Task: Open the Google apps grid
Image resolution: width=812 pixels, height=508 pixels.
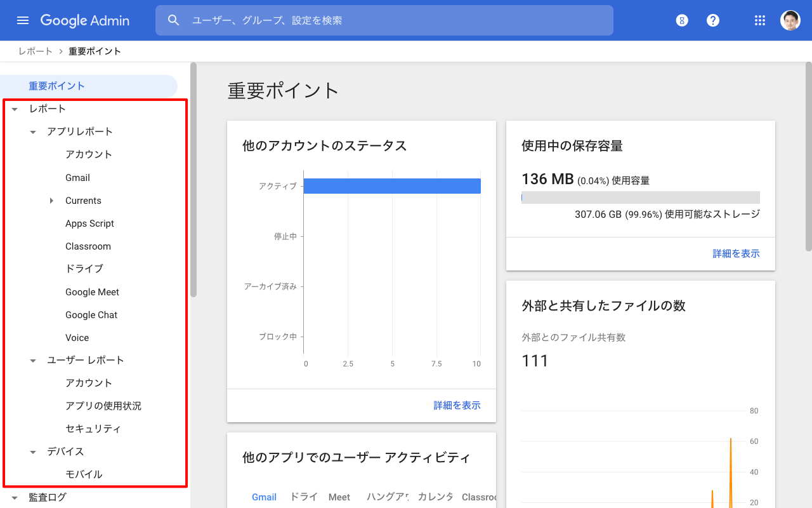Action: [x=760, y=20]
